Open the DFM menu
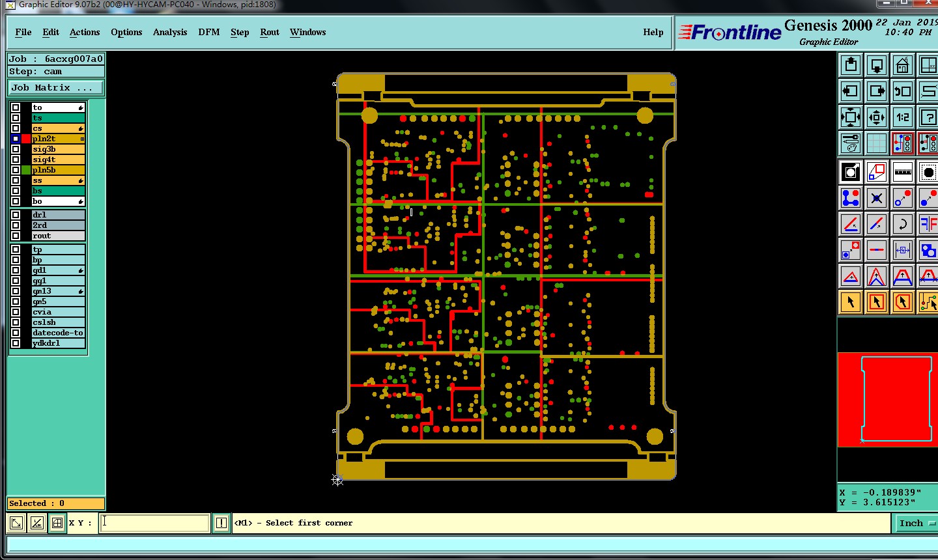 point(209,32)
